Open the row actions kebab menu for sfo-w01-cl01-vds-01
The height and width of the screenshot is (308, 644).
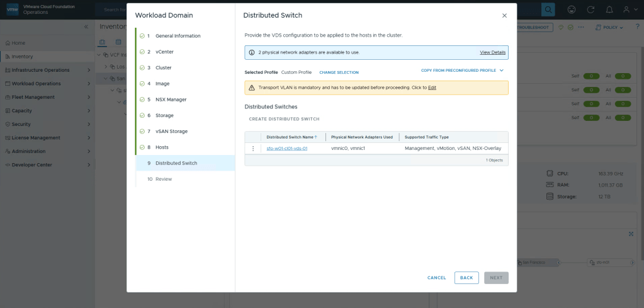click(x=253, y=149)
